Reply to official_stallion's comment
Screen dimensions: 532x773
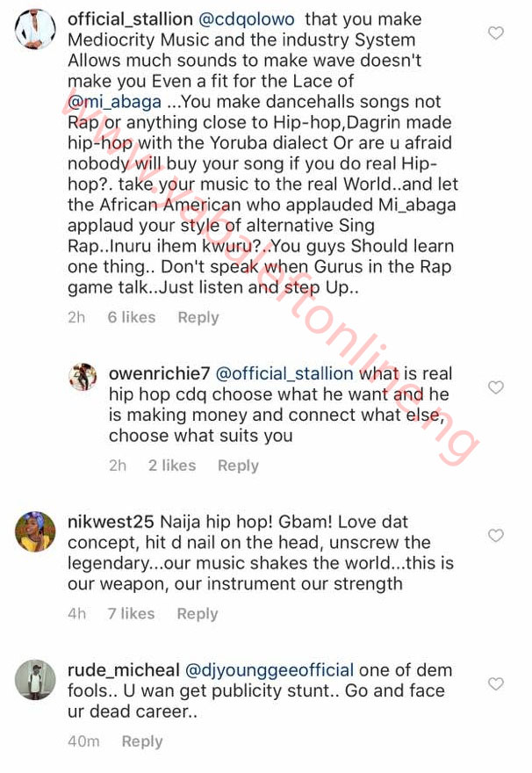pyautogui.click(x=198, y=317)
